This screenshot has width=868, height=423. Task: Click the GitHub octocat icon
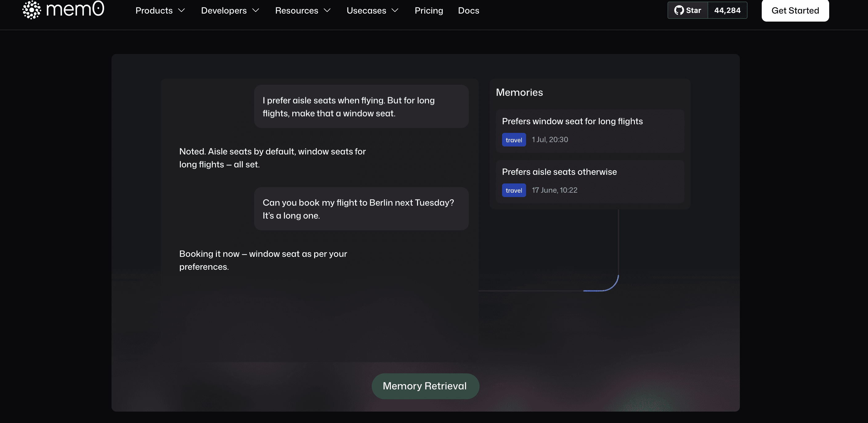tap(679, 10)
